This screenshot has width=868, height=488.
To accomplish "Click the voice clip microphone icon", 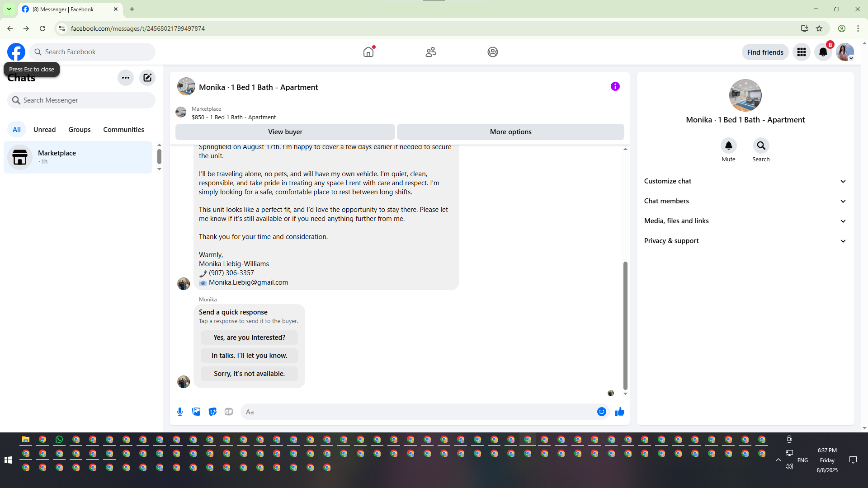I will pyautogui.click(x=180, y=412).
